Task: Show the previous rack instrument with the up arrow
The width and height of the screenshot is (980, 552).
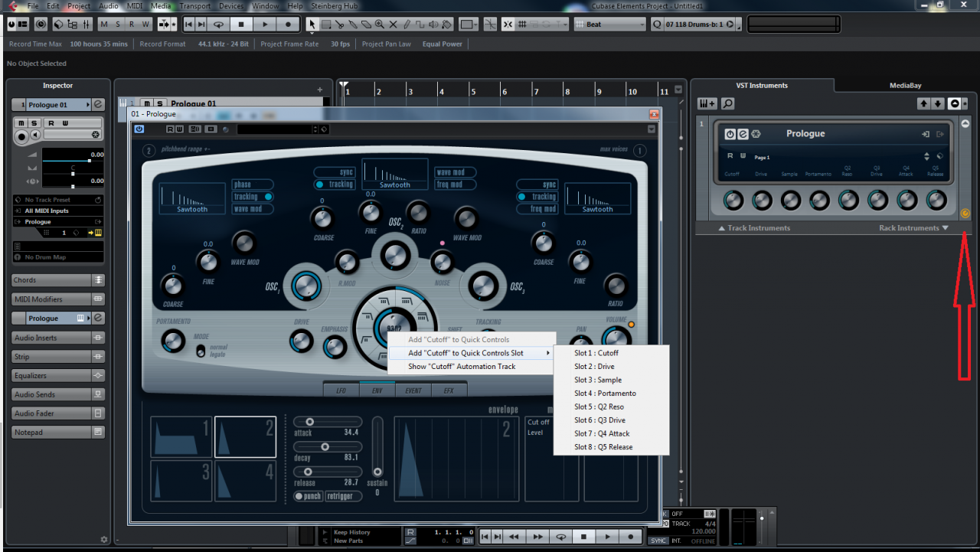Action: pos(923,103)
